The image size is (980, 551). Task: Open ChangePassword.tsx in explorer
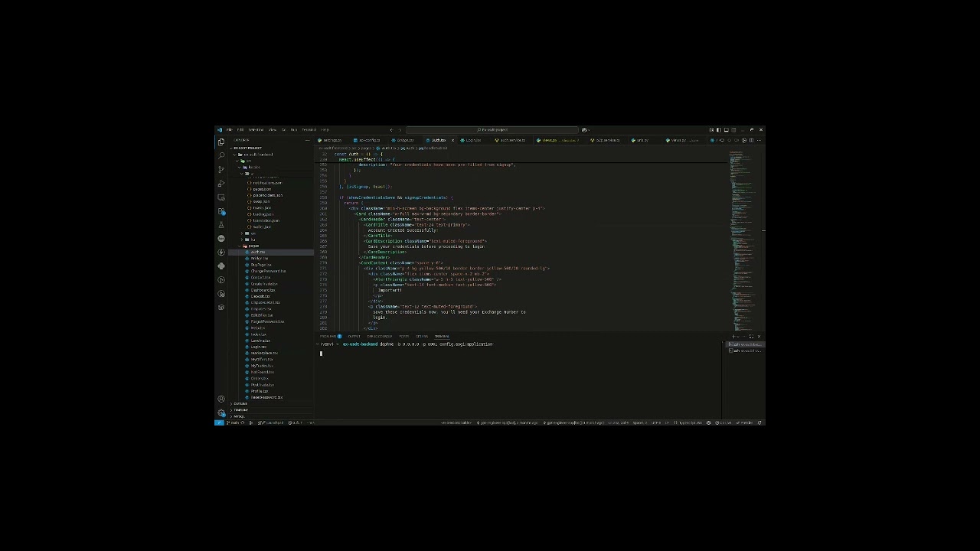point(271,271)
